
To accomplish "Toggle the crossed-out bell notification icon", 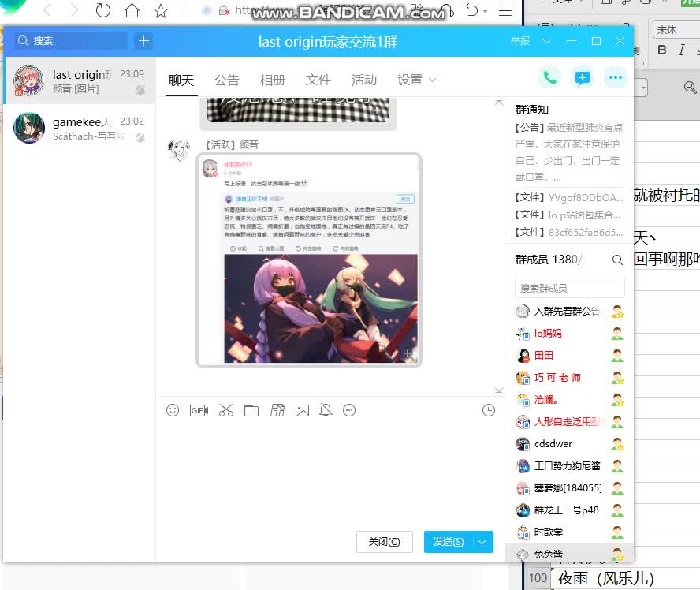I will click(x=326, y=410).
